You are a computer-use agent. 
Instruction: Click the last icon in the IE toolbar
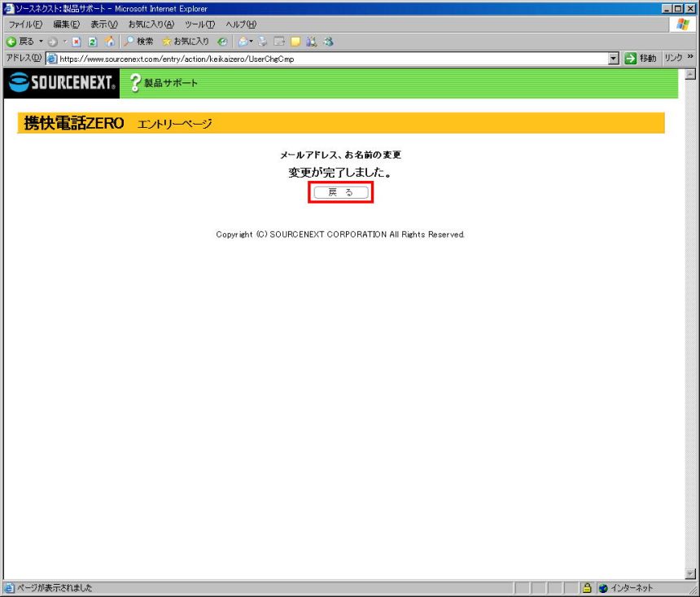pyautogui.click(x=329, y=42)
